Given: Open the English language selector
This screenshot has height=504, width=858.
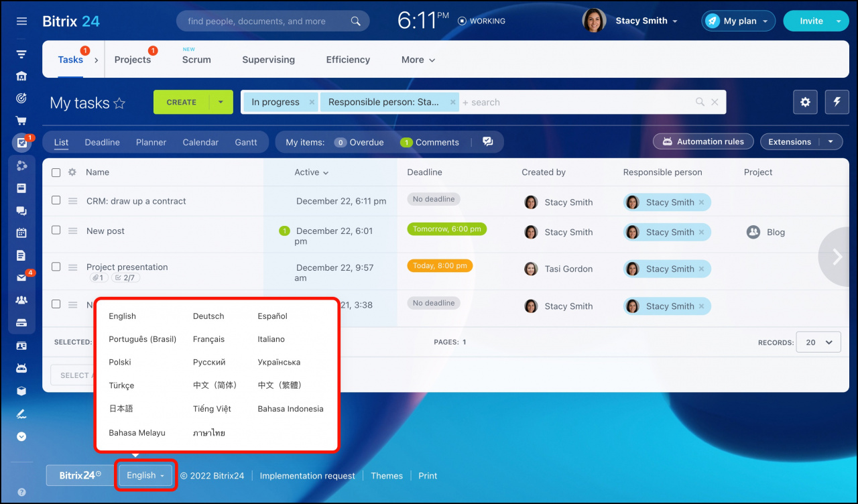Looking at the screenshot, I should pyautogui.click(x=145, y=475).
